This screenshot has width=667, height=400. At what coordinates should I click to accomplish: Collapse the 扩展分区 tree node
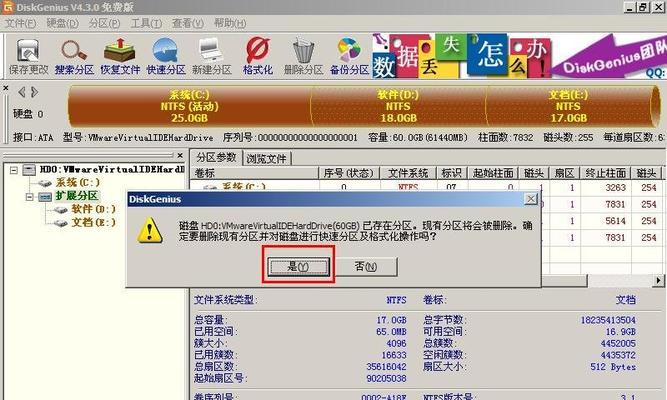pos(29,197)
